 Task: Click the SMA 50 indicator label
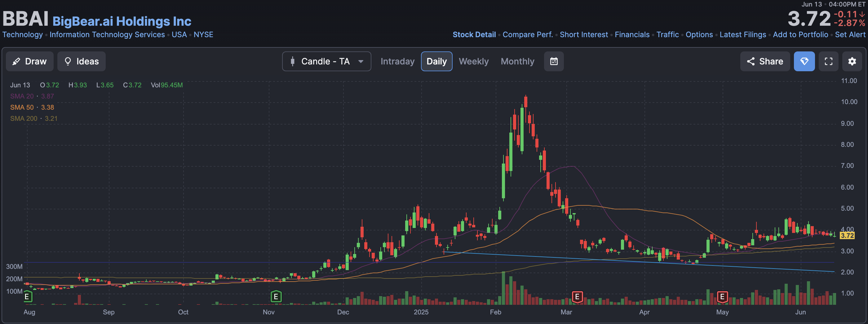point(22,107)
